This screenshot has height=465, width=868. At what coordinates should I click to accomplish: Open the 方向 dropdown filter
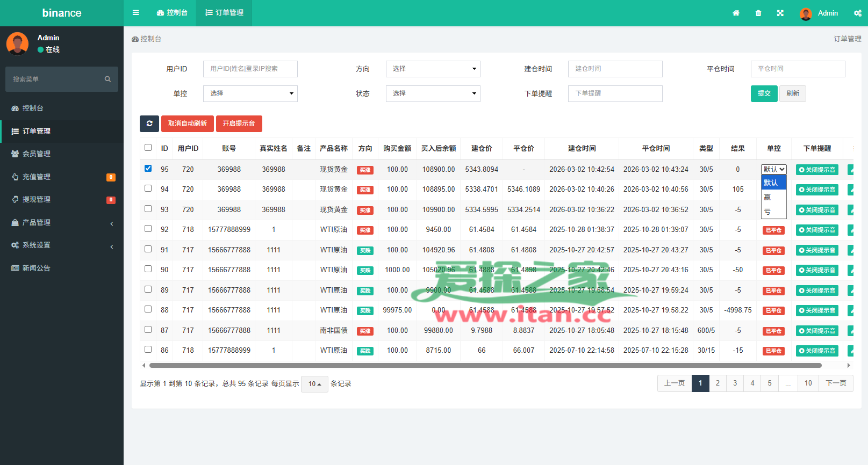click(x=433, y=69)
